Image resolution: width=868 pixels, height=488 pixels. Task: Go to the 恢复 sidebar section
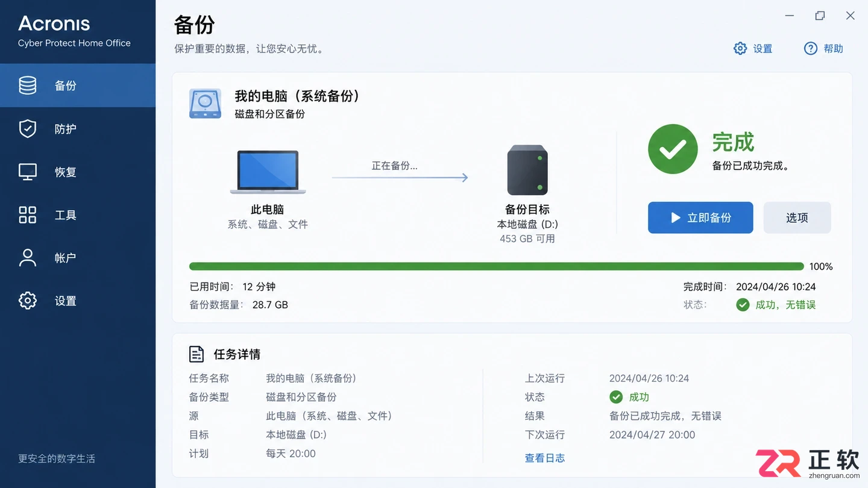point(78,172)
